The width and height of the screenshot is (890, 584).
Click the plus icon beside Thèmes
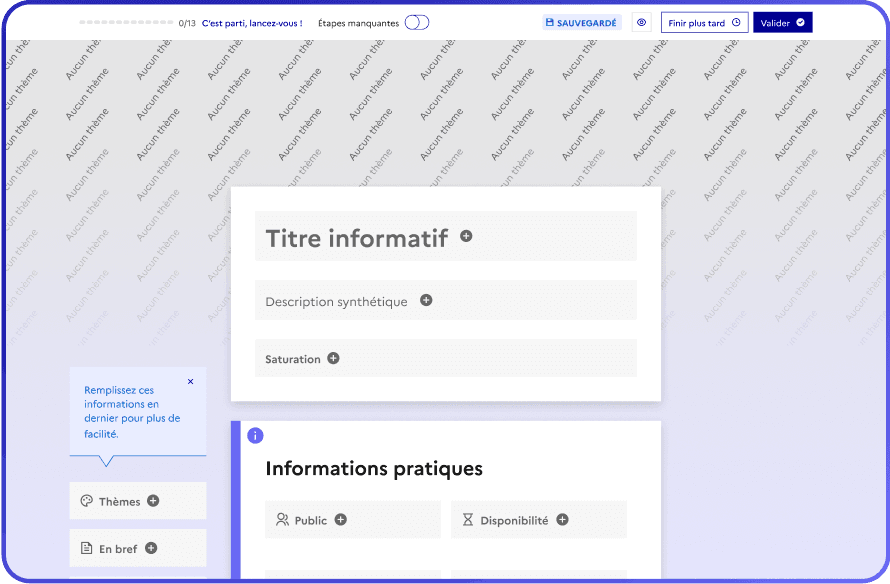153,501
